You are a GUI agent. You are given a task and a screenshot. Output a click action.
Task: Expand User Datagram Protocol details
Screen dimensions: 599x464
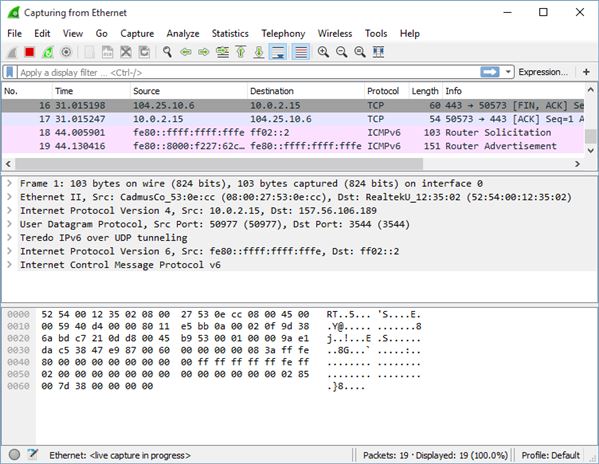point(9,224)
